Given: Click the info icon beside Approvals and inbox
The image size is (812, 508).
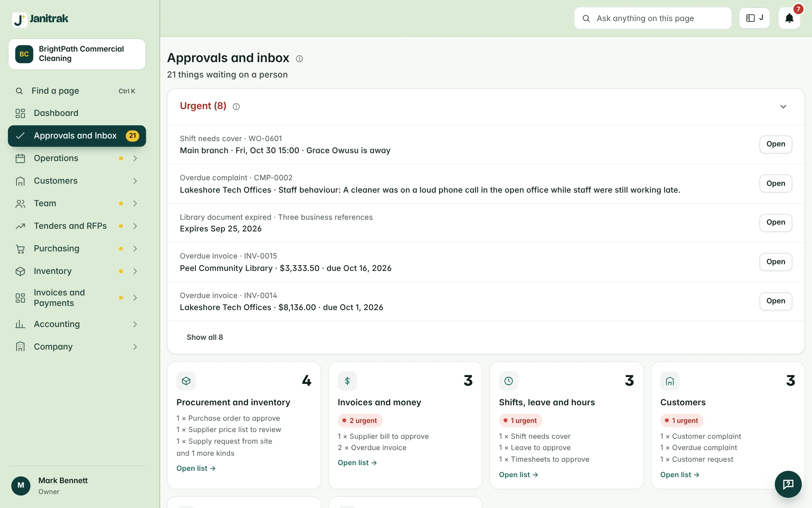Looking at the screenshot, I should 299,59.
